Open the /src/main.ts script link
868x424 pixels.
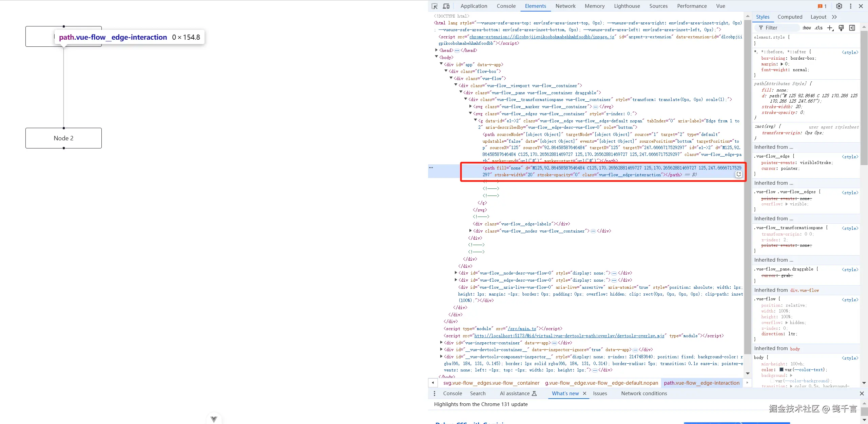click(x=523, y=328)
